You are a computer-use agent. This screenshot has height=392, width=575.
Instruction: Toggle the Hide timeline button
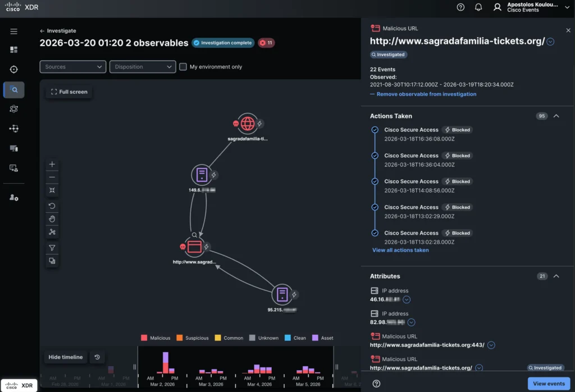click(x=66, y=357)
